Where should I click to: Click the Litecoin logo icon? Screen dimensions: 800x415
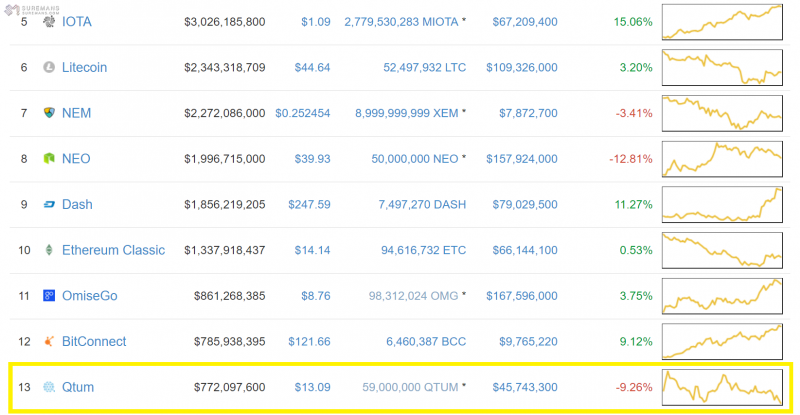click(x=49, y=67)
